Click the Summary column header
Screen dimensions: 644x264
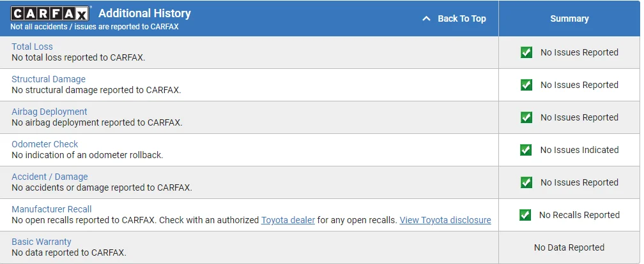569,18
